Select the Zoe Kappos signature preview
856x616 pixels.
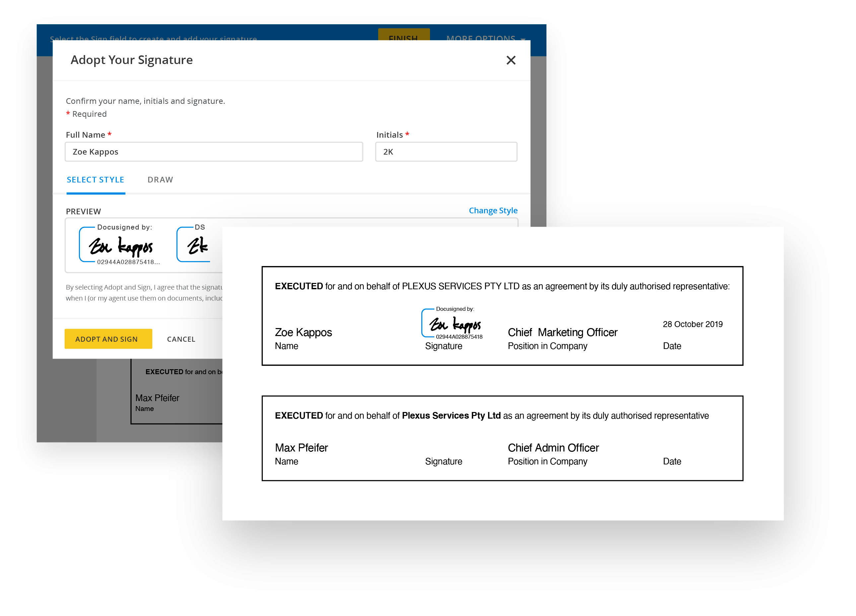coord(120,245)
